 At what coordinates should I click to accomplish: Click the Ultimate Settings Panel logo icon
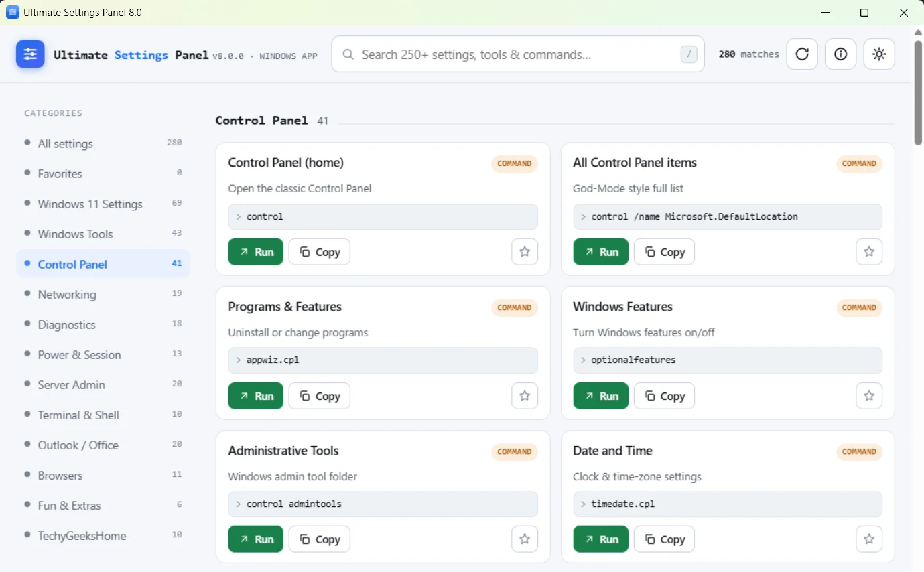[x=30, y=54]
